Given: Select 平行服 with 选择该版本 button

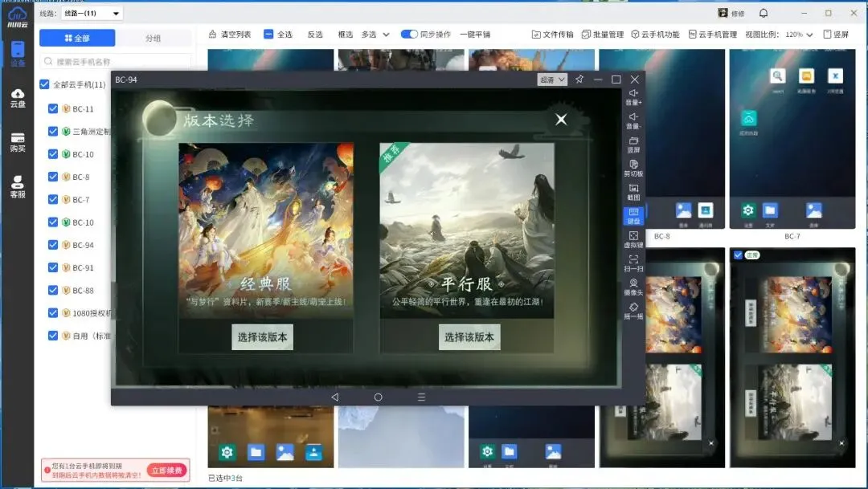Looking at the screenshot, I should coord(469,337).
